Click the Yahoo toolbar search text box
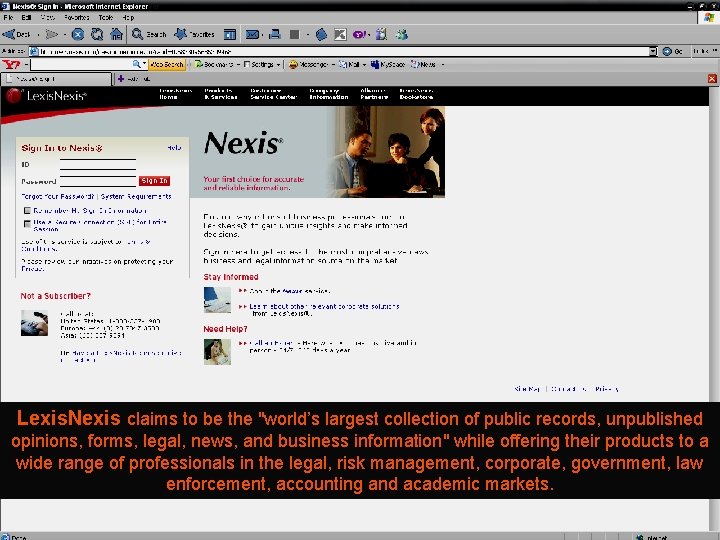Viewport: 720px width, 540px height. [81, 64]
